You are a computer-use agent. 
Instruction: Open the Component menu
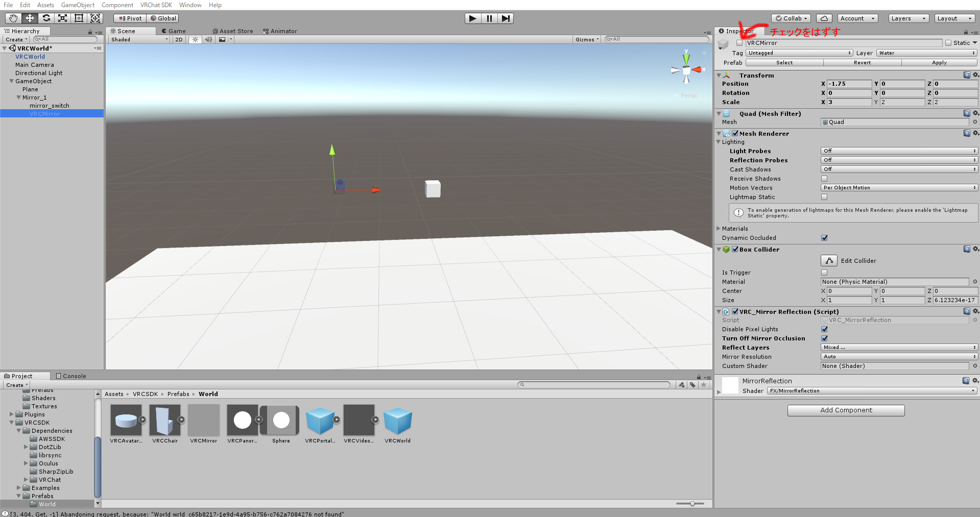click(x=117, y=5)
